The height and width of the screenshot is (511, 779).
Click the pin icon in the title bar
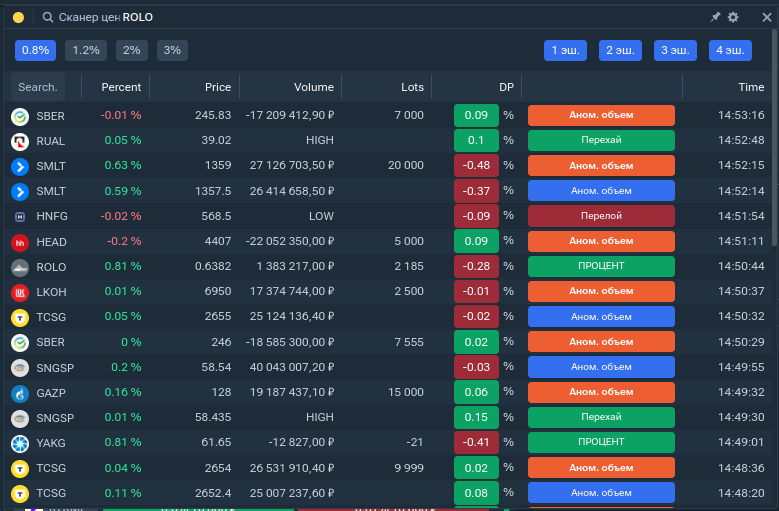[715, 17]
